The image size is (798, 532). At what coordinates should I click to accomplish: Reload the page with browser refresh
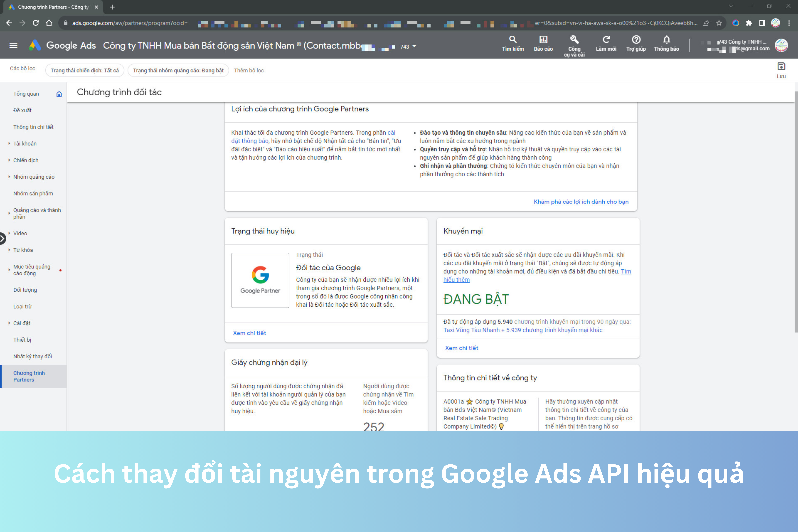(x=36, y=23)
